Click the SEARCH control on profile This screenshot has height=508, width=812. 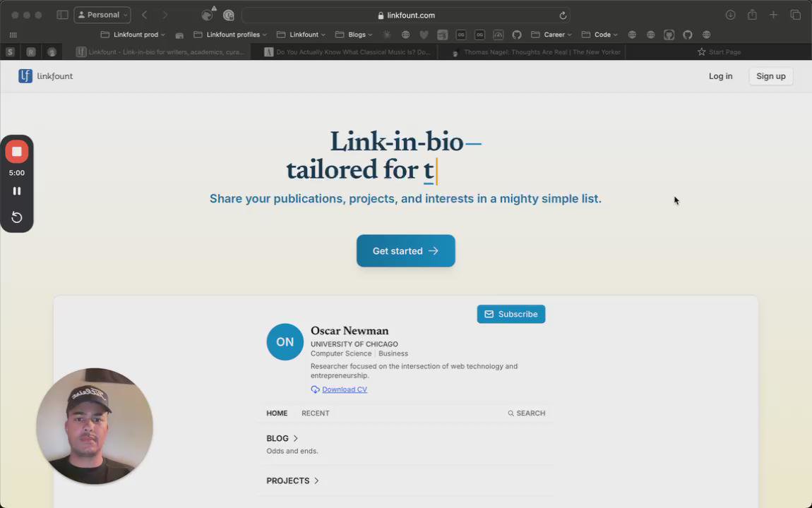526,413
